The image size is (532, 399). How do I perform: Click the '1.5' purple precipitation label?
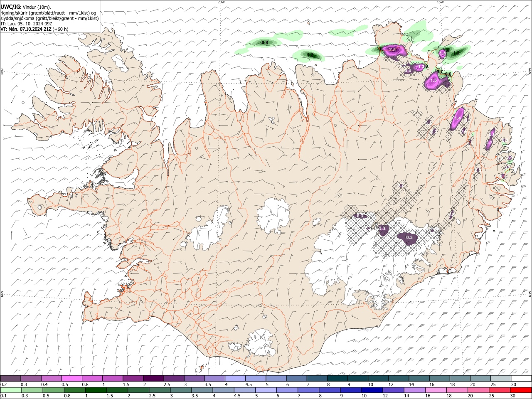click(433, 80)
